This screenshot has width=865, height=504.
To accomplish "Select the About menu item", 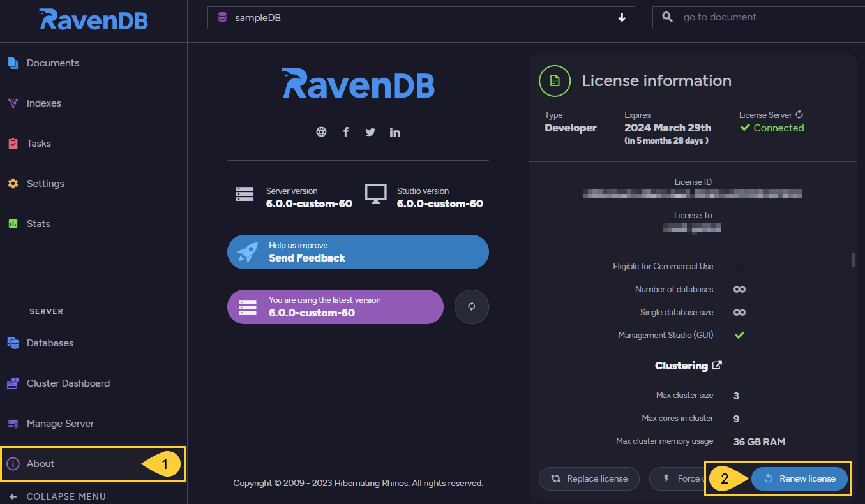I will pos(93,464).
